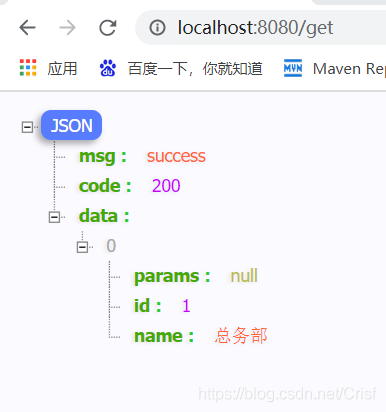Open the Maven Repository bookmark
This screenshot has width=386, height=412.
pos(349,69)
